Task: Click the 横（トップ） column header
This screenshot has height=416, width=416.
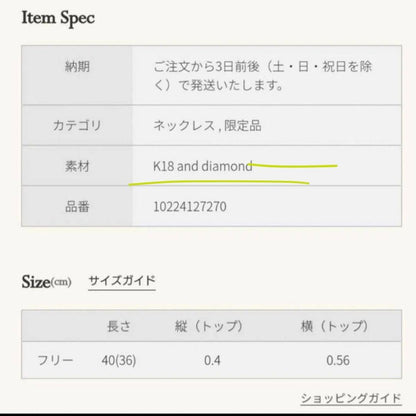Action: 335,326
